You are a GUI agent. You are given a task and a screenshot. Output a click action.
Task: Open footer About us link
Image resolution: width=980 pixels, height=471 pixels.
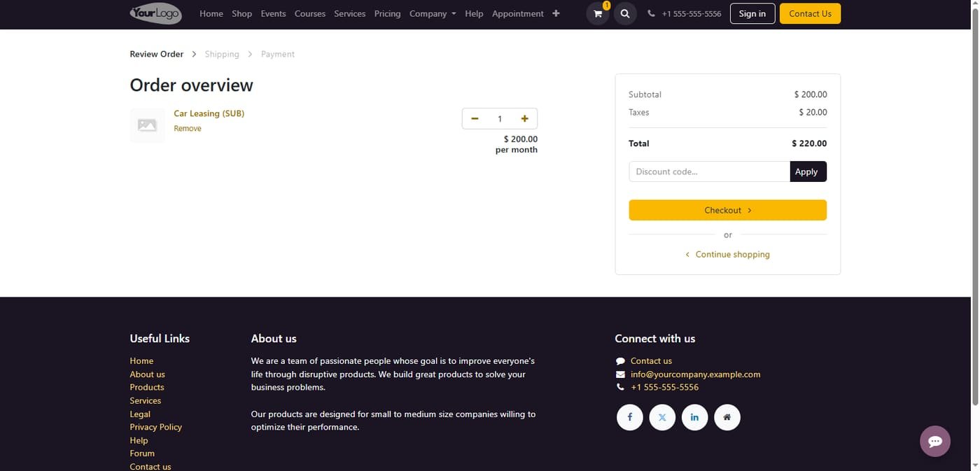pyautogui.click(x=147, y=374)
